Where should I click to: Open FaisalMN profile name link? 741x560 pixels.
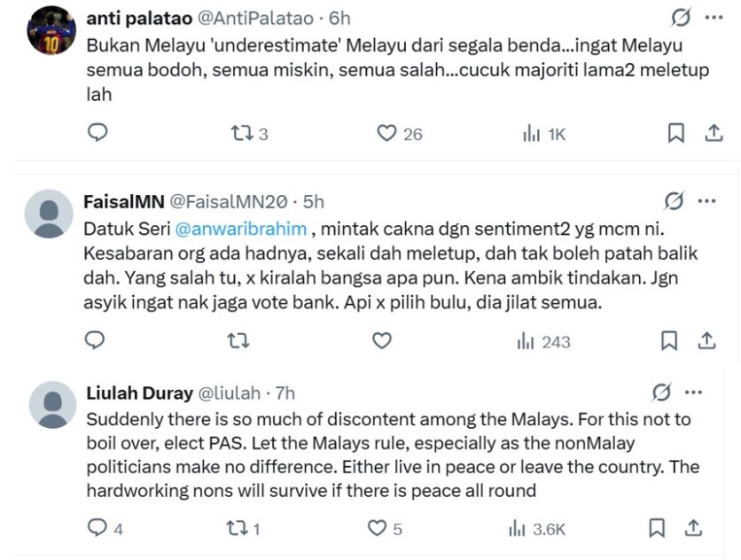pyautogui.click(x=123, y=202)
